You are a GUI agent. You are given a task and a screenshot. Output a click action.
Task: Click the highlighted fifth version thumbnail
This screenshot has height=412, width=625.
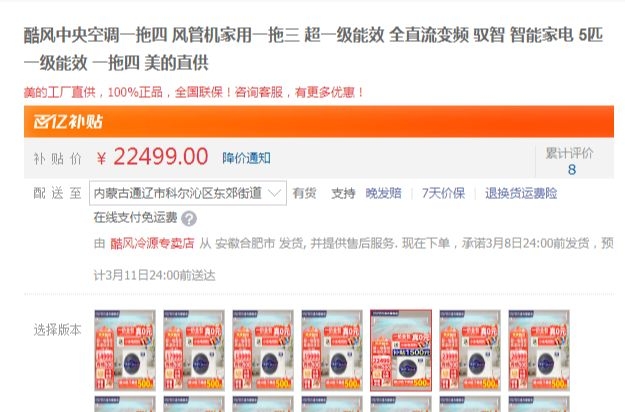(x=401, y=350)
